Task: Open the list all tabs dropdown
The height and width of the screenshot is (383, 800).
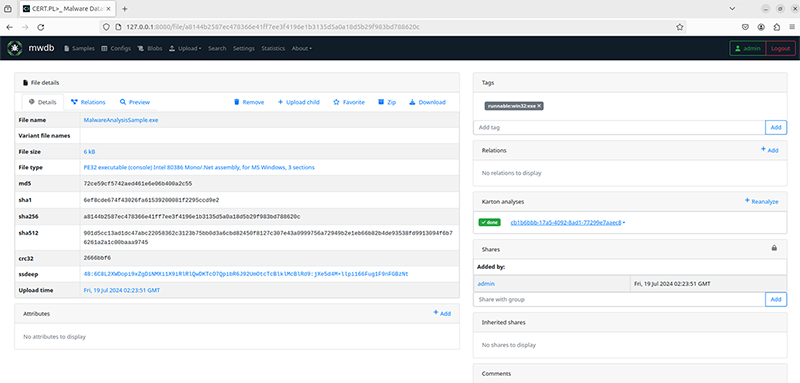Action: click(732, 9)
